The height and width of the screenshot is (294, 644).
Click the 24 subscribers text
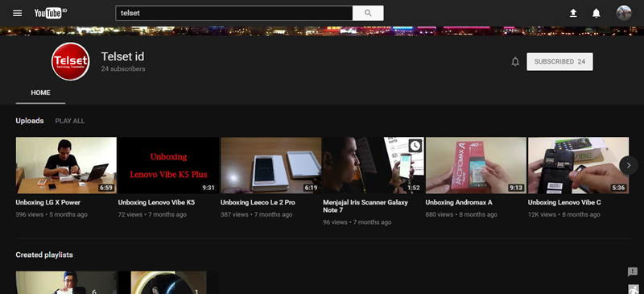pyautogui.click(x=123, y=69)
